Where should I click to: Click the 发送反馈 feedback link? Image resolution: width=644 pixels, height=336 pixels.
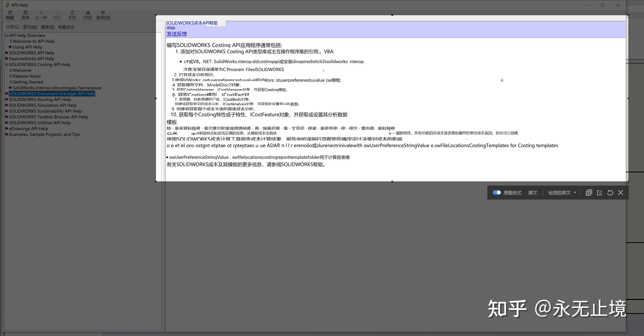point(176,34)
